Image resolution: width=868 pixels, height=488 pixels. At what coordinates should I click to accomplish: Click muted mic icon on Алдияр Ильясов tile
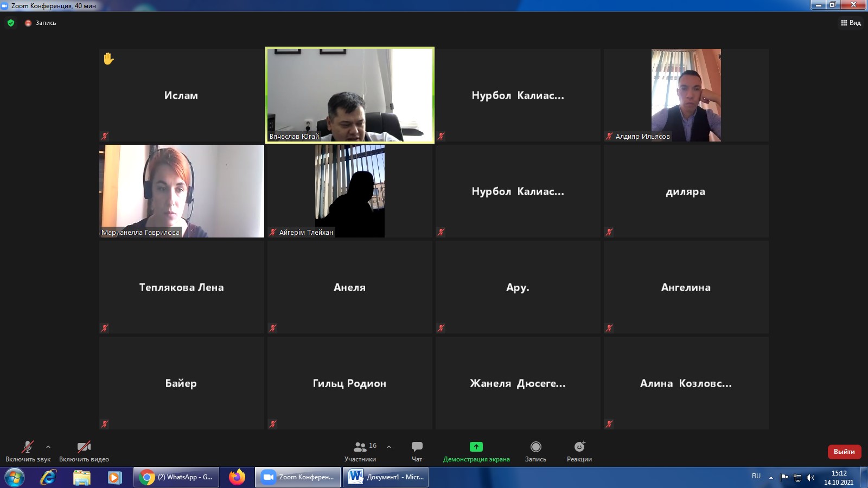pos(609,136)
